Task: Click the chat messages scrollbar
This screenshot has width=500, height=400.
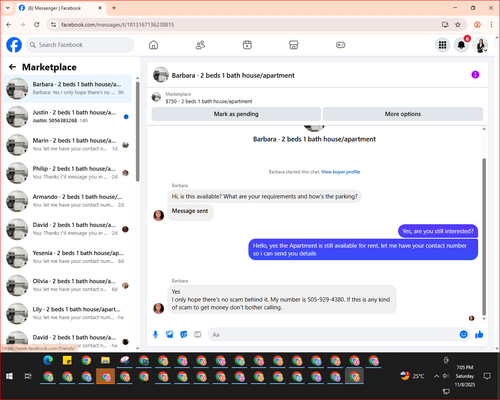Action: click(x=484, y=237)
